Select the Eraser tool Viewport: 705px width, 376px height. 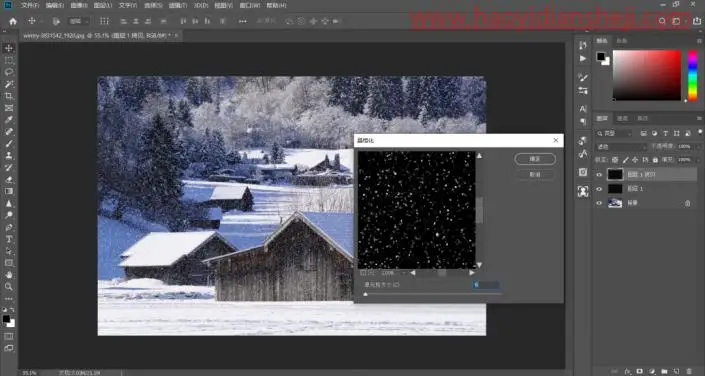(x=9, y=179)
